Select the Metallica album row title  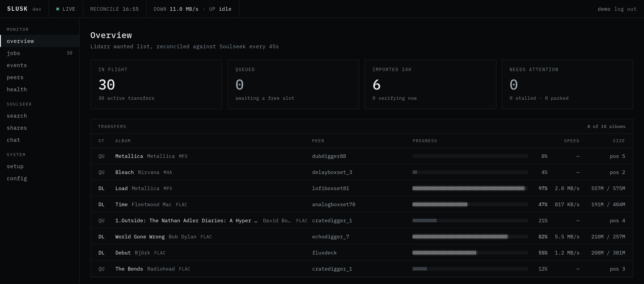(x=129, y=156)
